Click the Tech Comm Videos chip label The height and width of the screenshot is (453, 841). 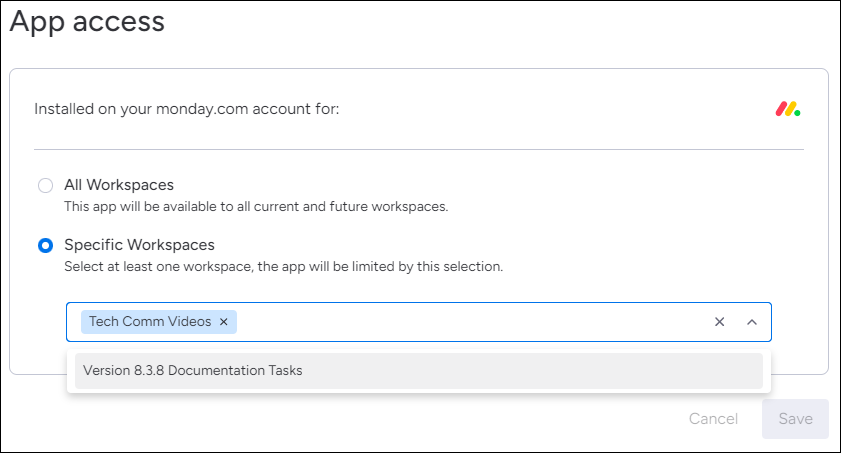click(150, 321)
